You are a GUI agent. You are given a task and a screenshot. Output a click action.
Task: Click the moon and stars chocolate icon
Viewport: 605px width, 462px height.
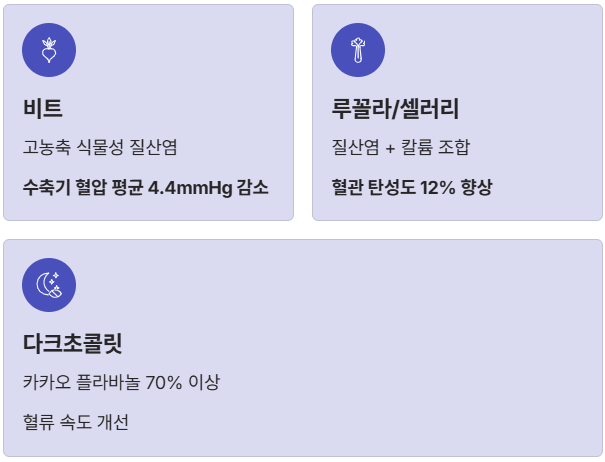point(49,285)
